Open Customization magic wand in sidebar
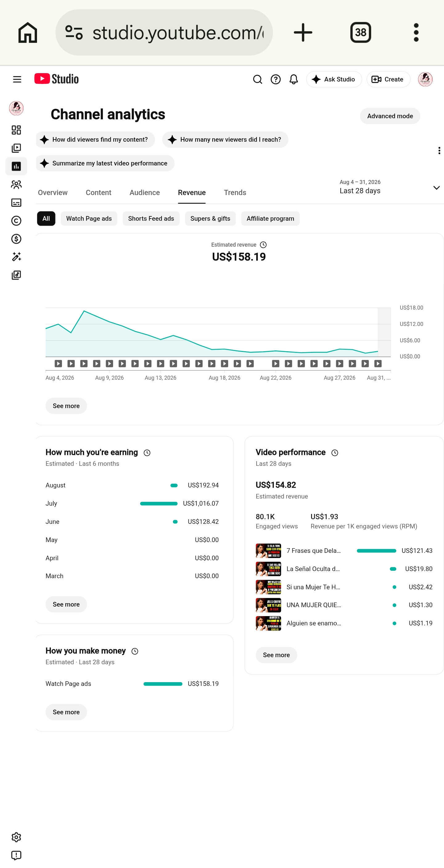This screenshot has width=444, height=868. [16, 257]
